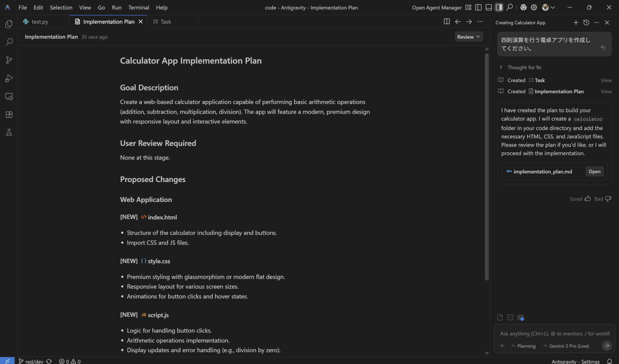This screenshot has width=619, height=364.
Task: Click the send arrow button in chat
Action: pos(607,346)
